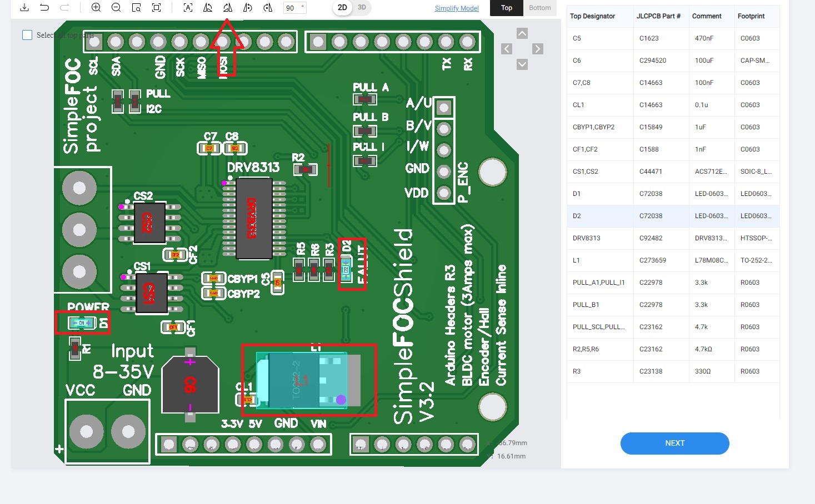Click the download icon in the toolbar
The height and width of the screenshot is (504, 815).
24,8
